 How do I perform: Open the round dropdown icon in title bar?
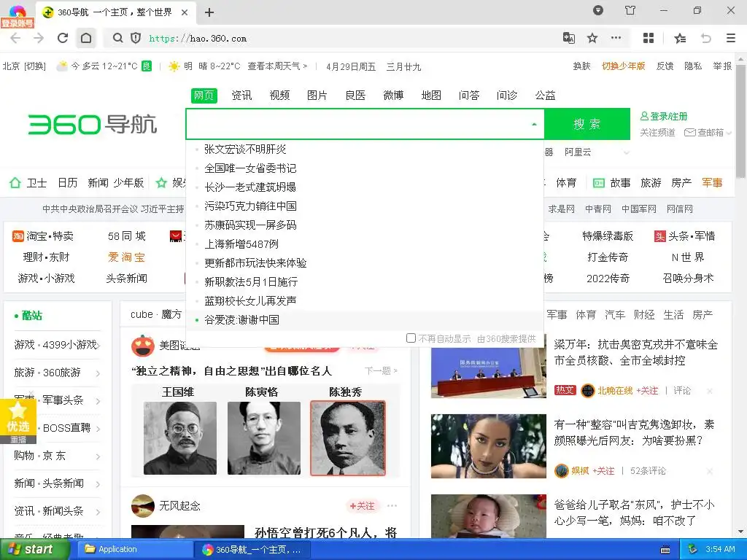coord(598,10)
